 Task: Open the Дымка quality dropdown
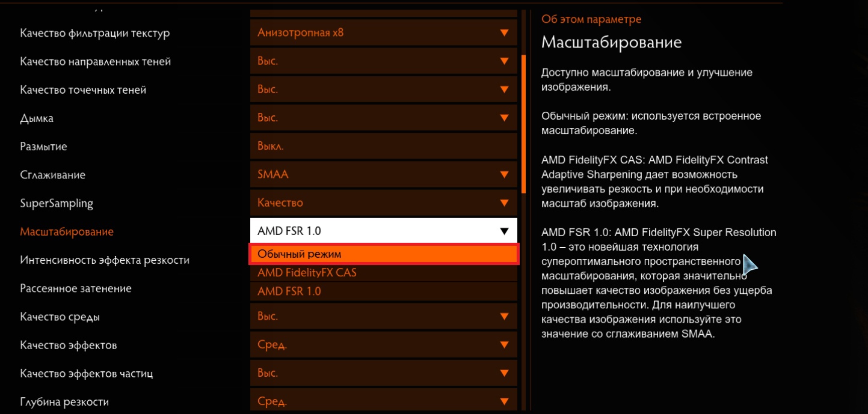(384, 118)
